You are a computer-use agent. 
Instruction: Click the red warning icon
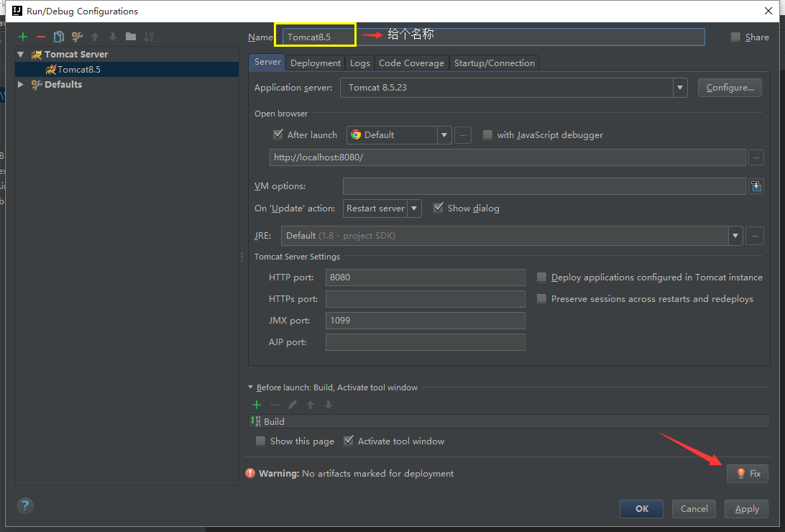[x=250, y=473]
